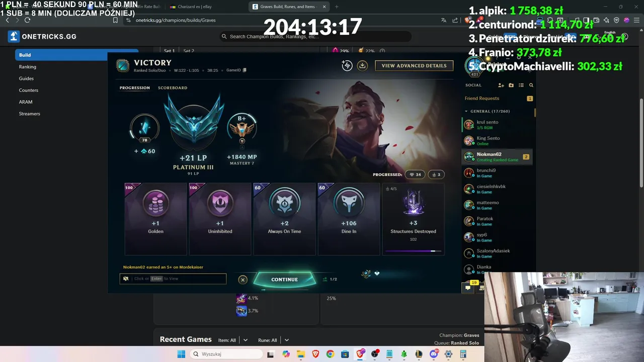This screenshot has height=362, width=644.
Task: Click the Uninhibited challenge card
Action: click(220, 219)
